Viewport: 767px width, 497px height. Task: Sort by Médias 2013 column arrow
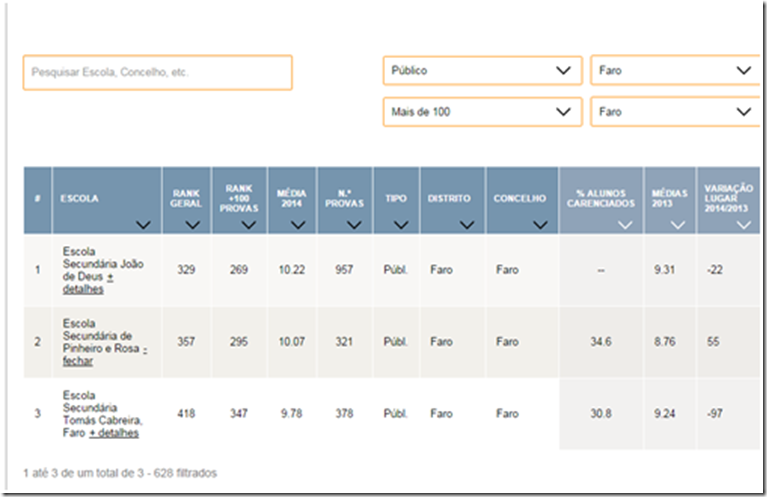pyautogui.click(x=678, y=225)
